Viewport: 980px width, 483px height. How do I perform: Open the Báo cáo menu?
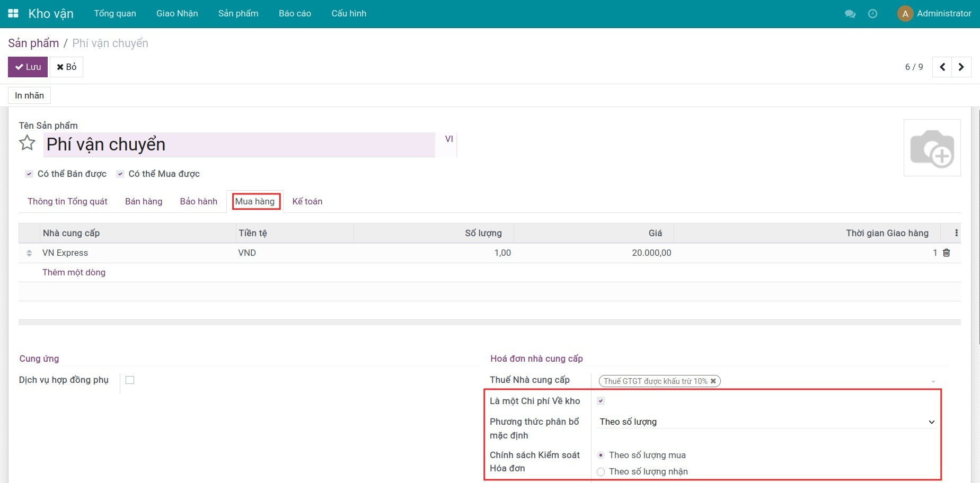[295, 14]
